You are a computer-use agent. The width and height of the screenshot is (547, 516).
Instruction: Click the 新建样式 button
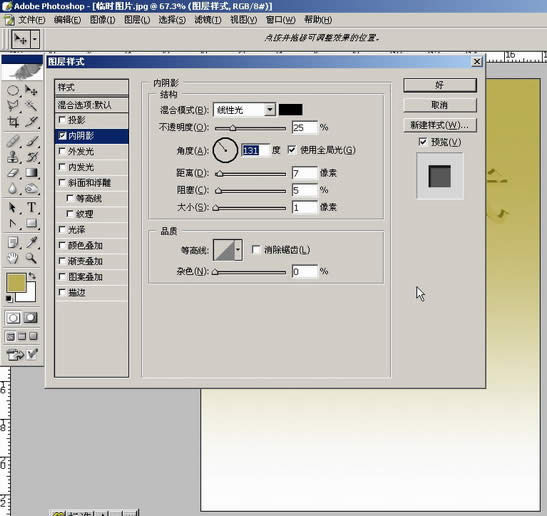pos(440,125)
